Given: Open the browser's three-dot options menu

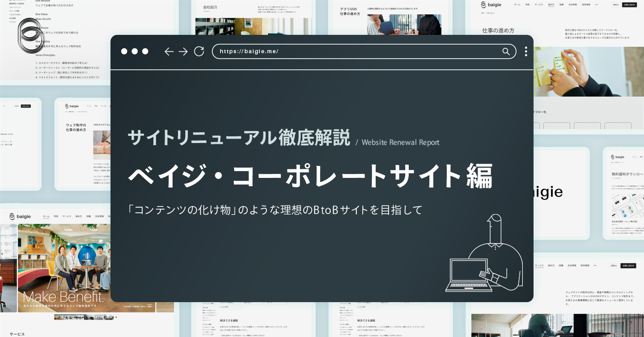Looking at the screenshot, I should 526,51.
